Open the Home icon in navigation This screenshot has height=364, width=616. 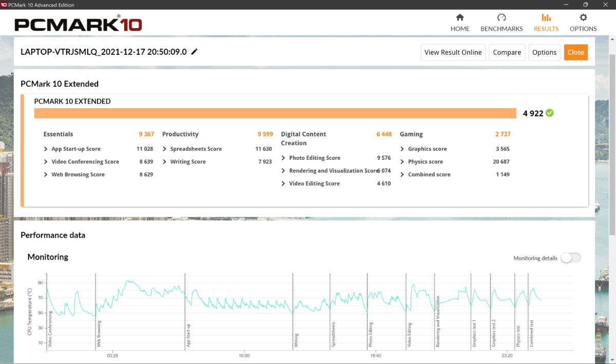pyautogui.click(x=460, y=18)
